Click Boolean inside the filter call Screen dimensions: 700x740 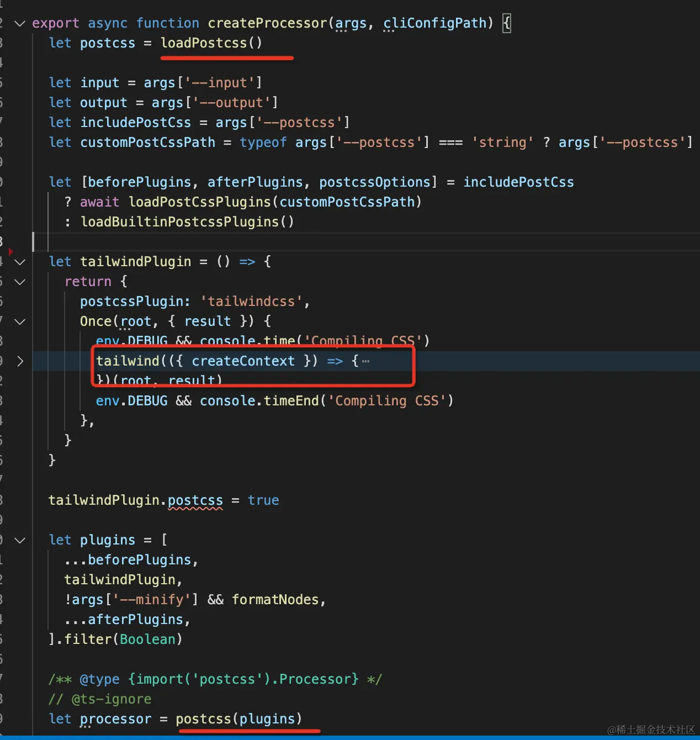[147, 639]
